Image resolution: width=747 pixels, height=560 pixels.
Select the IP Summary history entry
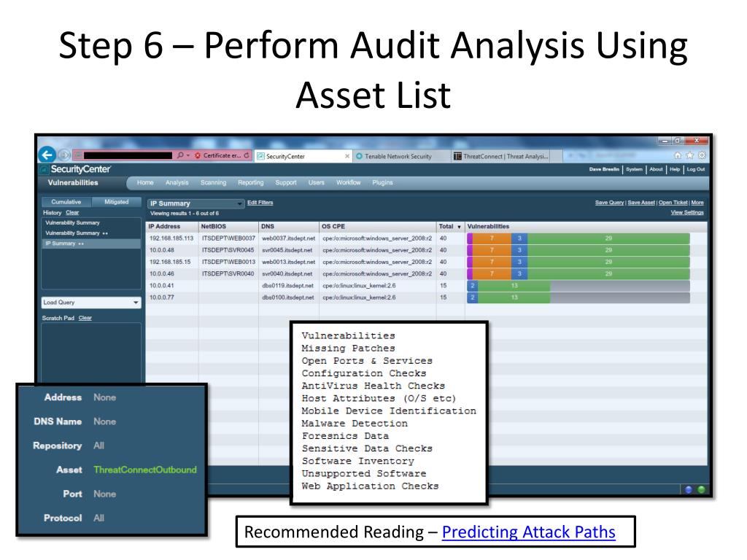[91, 244]
